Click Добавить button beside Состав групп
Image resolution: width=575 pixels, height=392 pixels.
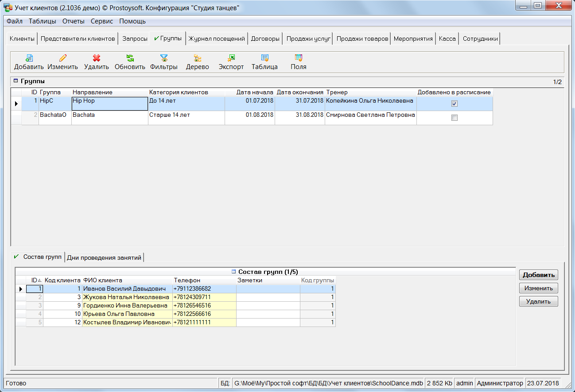click(539, 275)
